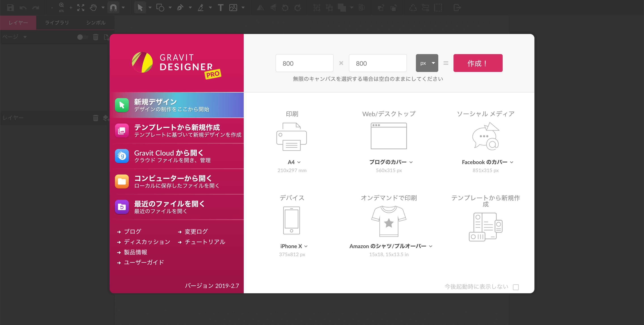The image size is (644, 325).
Task: Click the Flip vertical icon
Action: (273, 8)
